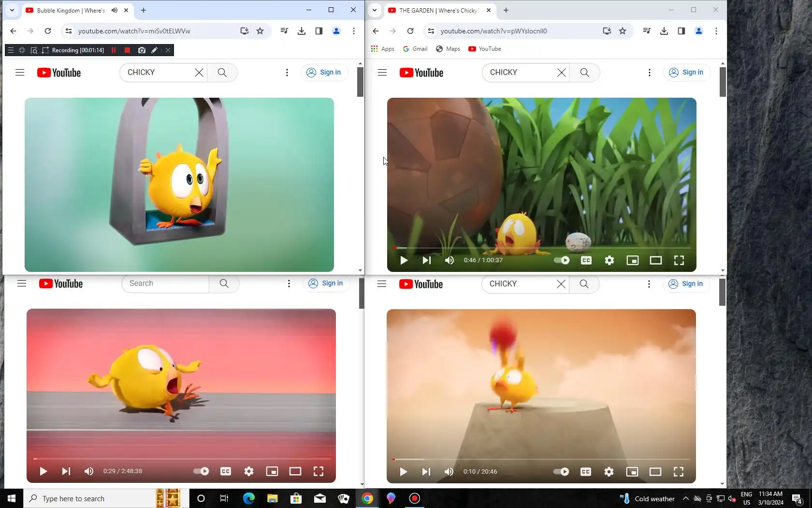The image size is (812, 508).
Task: Play the 20:46 video
Action: [x=403, y=472]
